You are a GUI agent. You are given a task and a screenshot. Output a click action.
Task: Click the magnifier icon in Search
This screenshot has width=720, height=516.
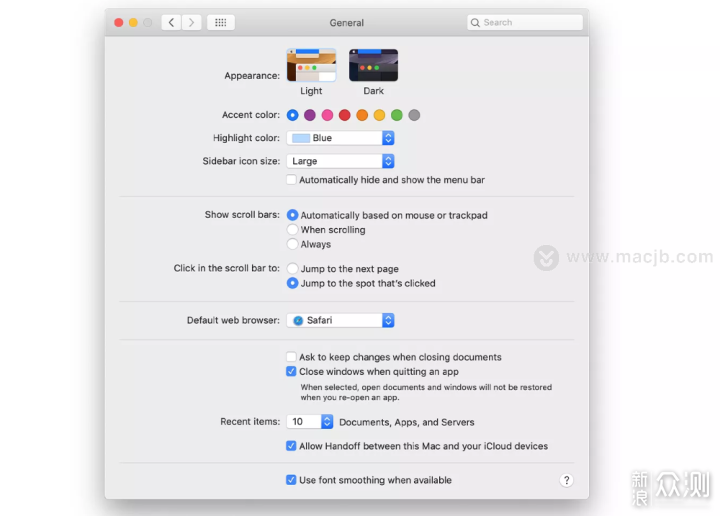(475, 22)
